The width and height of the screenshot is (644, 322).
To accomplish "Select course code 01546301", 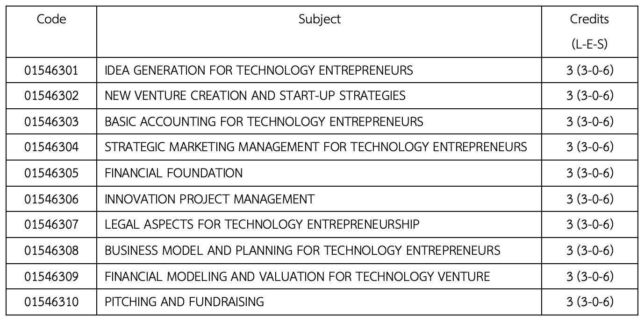I will [x=51, y=70].
